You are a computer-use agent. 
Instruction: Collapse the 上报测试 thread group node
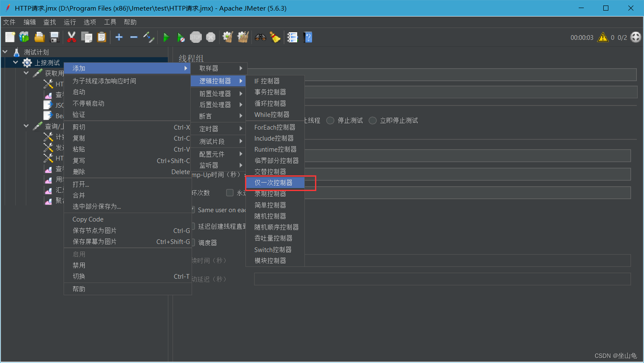pyautogui.click(x=16, y=63)
